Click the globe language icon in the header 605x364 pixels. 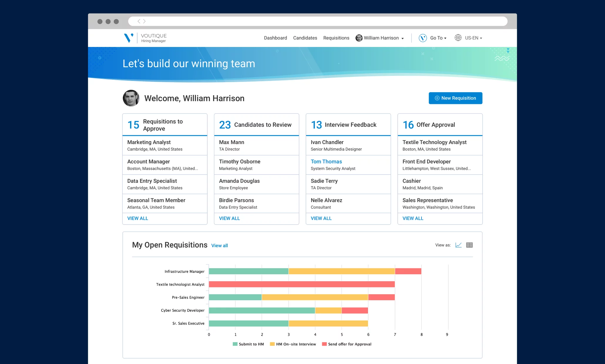458,38
